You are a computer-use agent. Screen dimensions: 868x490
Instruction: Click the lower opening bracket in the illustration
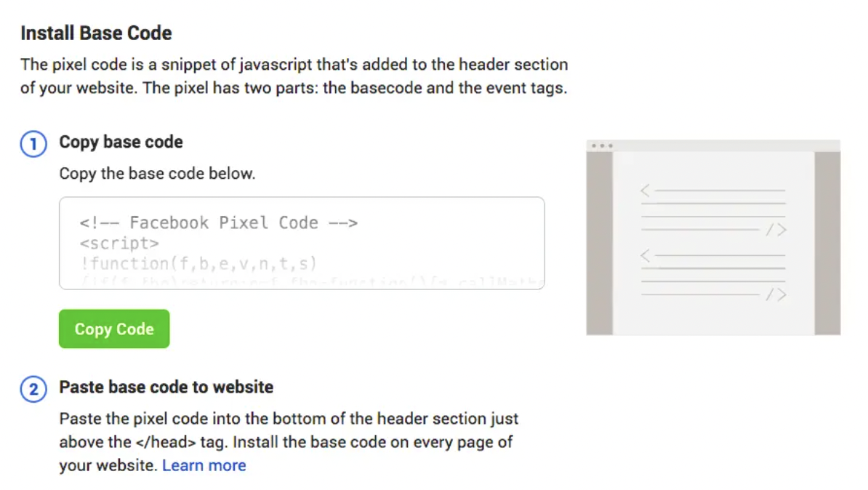(x=646, y=255)
